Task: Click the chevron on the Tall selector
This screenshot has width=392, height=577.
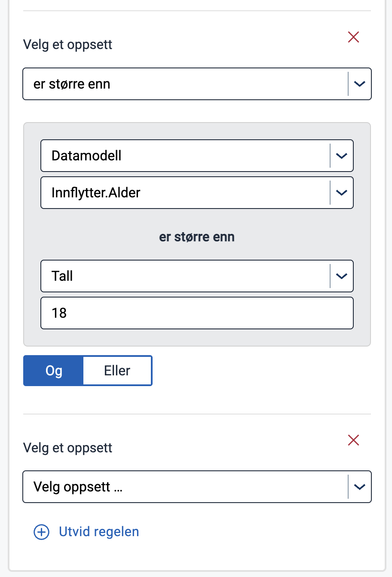Action: click(x=342, y=276)
